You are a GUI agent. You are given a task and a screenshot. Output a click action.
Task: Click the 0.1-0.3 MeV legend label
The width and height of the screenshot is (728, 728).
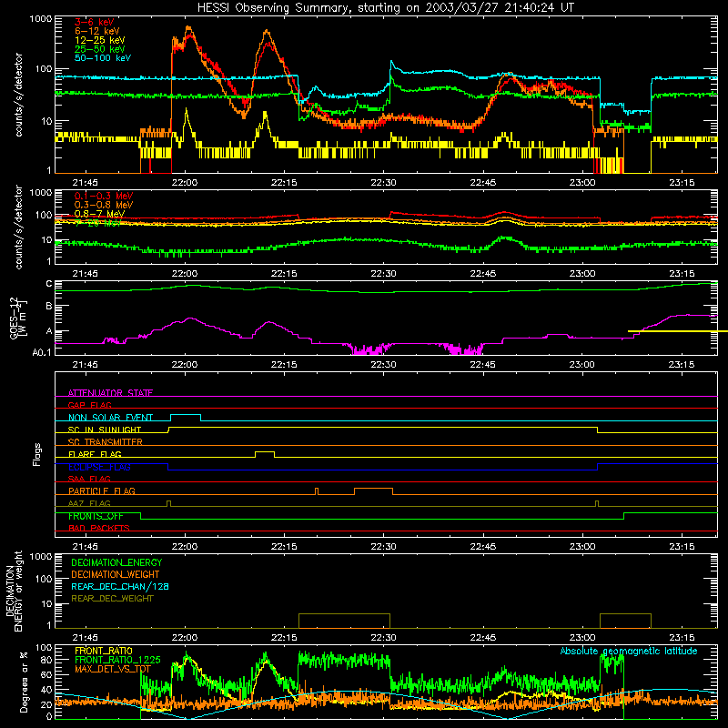click(104, 196)
